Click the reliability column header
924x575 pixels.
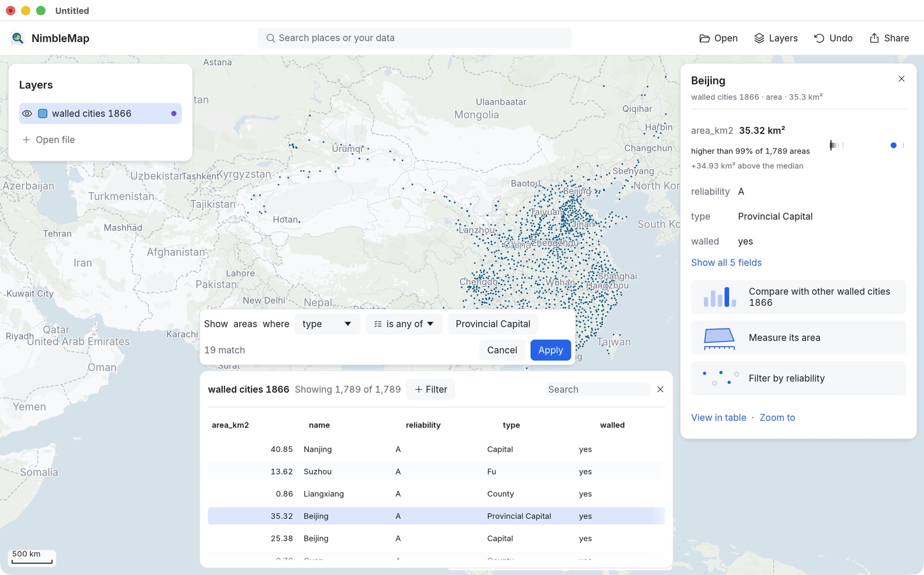[423, 425]
